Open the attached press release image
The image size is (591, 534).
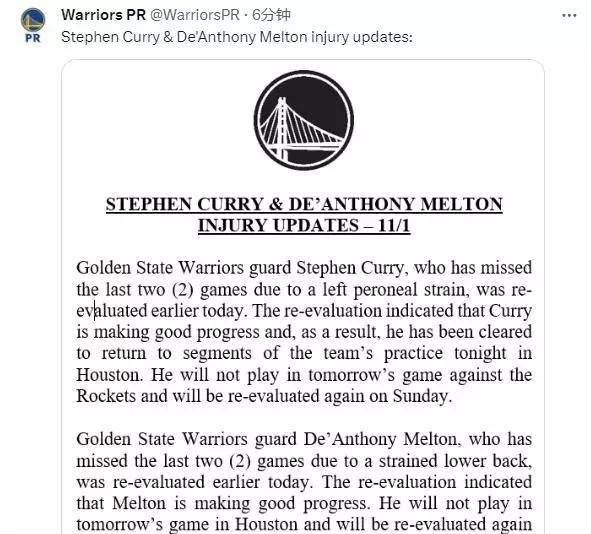tap(303, 297)
